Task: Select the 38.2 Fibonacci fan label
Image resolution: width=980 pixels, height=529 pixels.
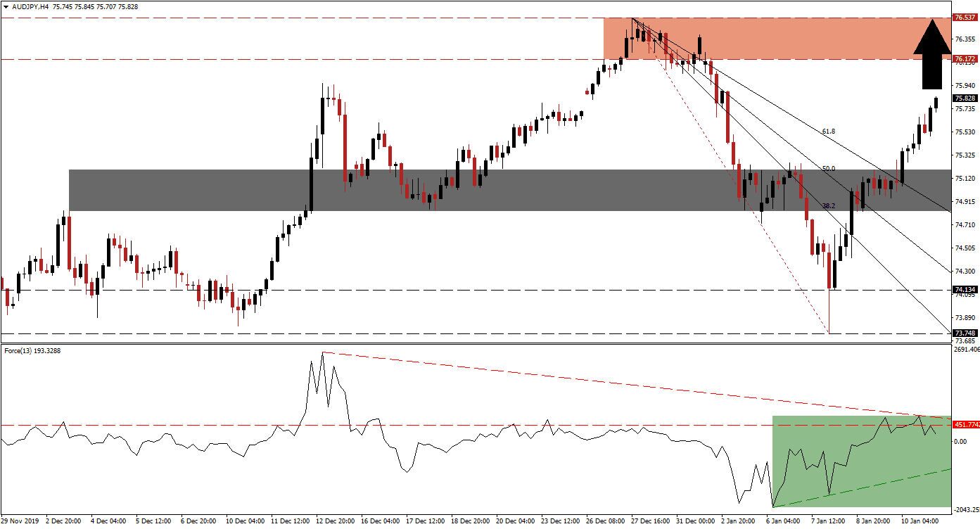Action: (829, 206)
